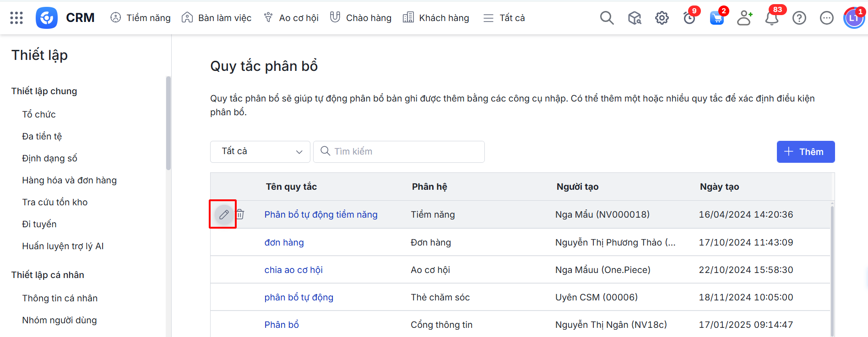
Task: Open the reminders clock icon
Action: click(x=689, y=18)
